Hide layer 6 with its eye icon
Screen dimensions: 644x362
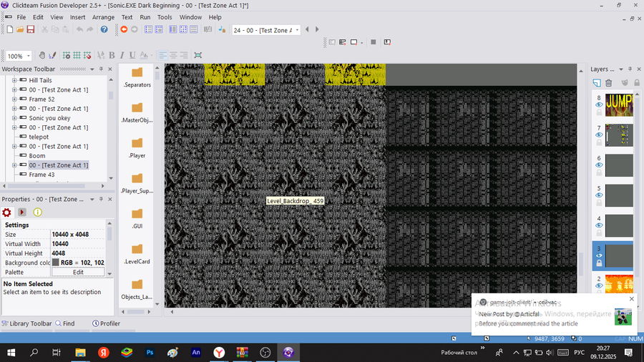[599, 165]
